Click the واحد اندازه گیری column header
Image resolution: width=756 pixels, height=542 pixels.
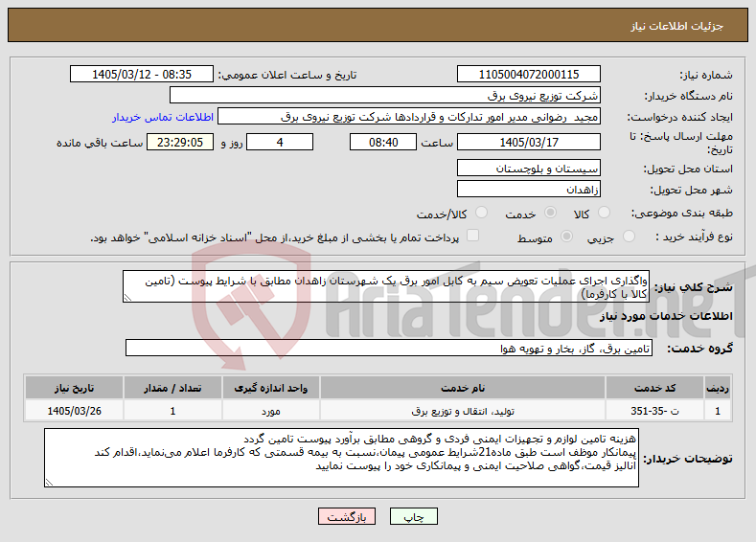tap(270, 388)
